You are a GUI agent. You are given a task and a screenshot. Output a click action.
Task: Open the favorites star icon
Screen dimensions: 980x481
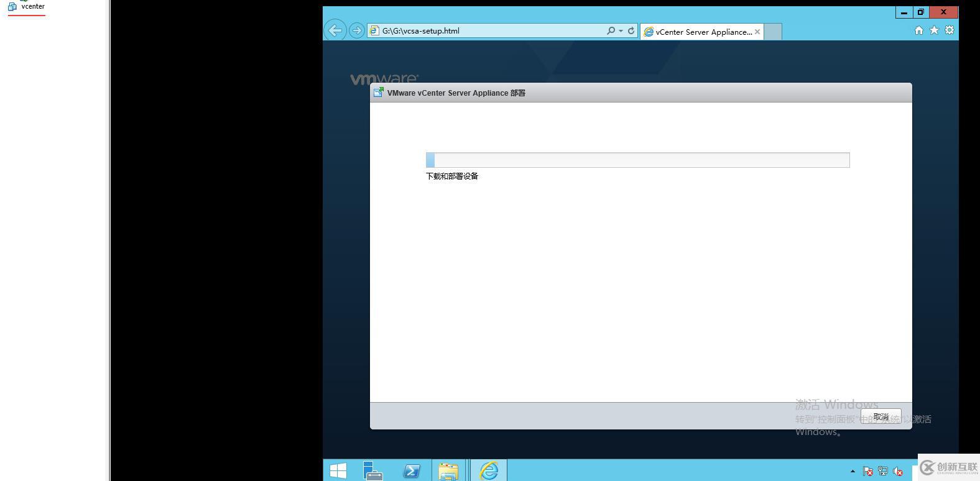coord(934,30)
